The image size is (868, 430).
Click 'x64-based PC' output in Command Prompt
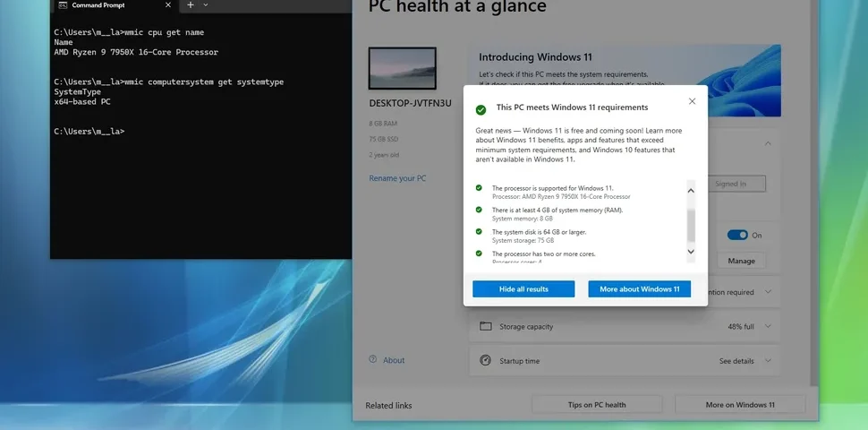(x=82, y=102)
